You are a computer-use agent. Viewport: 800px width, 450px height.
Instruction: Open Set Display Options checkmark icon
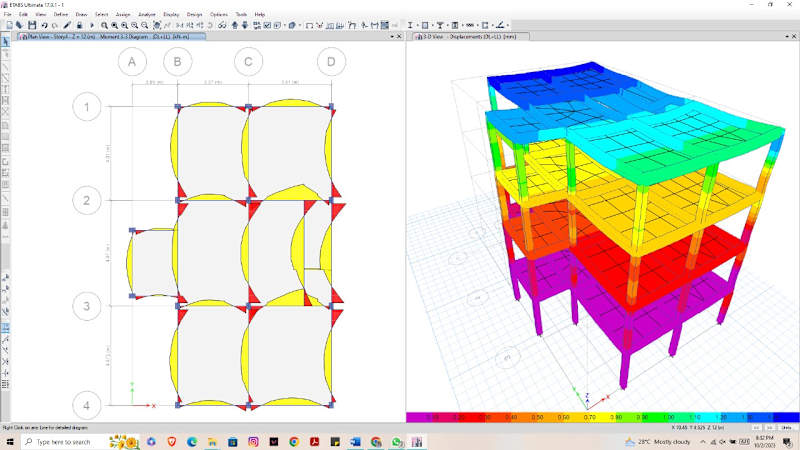[x=267, y=25]
